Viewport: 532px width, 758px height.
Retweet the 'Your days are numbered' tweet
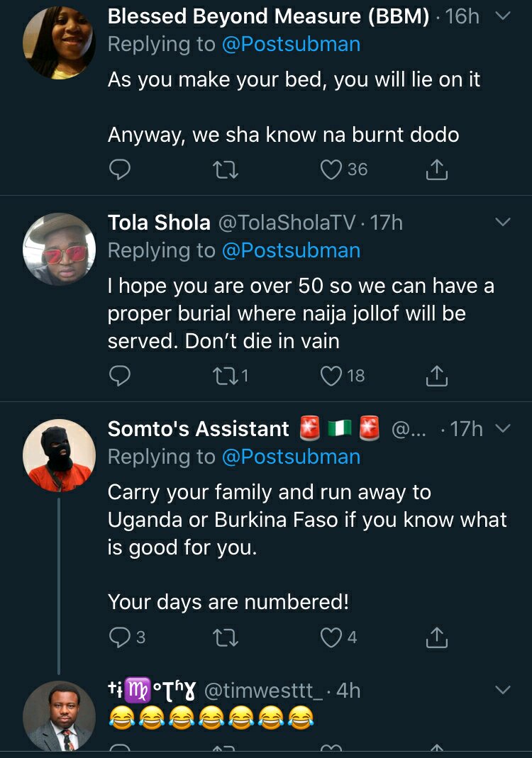click(225, 637)
